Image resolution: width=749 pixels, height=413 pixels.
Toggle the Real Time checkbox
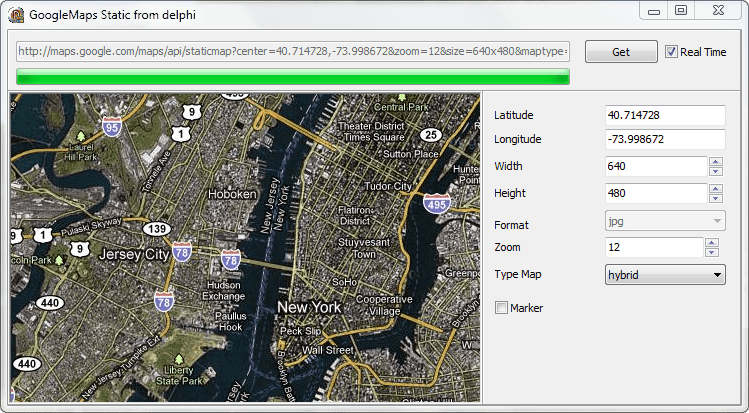click(x=672, y=52)
